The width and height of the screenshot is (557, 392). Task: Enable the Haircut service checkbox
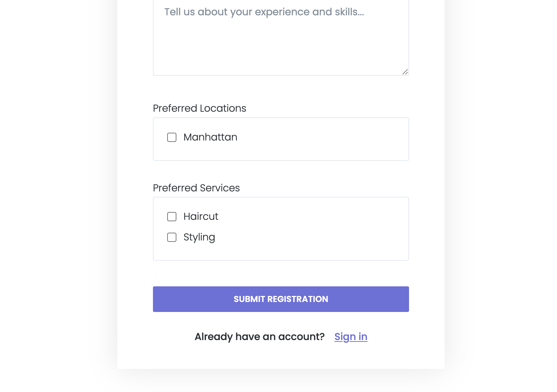pyautogui.click(x=172, y=217)
